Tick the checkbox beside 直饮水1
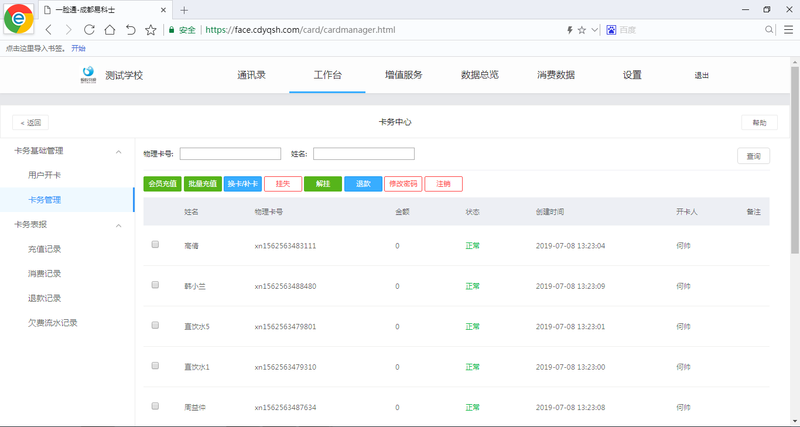800x427 pixels. (x=155, y=366)
